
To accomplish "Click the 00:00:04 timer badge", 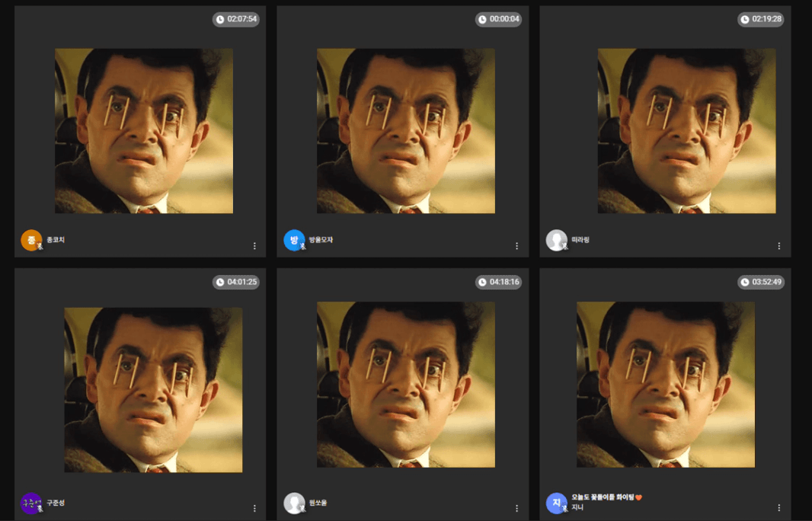I will (x=499, y=19).
